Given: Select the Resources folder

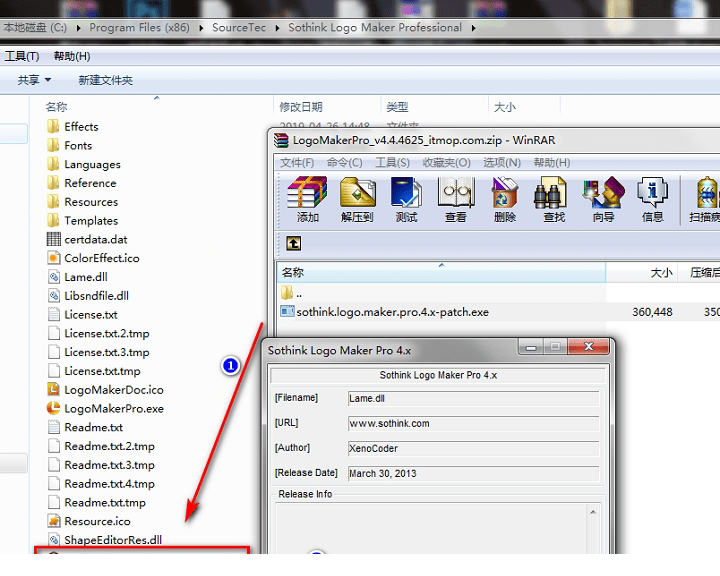Looking at the screenshot, I should point(82,202).
